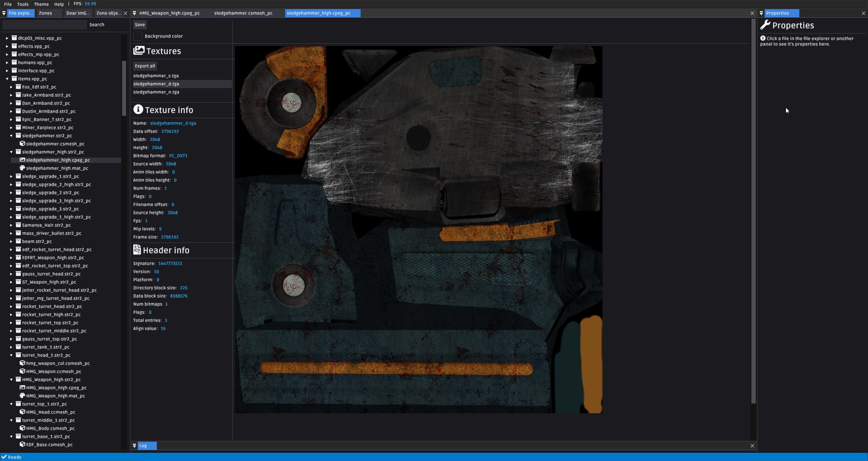Switch to the sledgehammer.csmesh_pc tab
Screen dimensions: 868x461
243,13
